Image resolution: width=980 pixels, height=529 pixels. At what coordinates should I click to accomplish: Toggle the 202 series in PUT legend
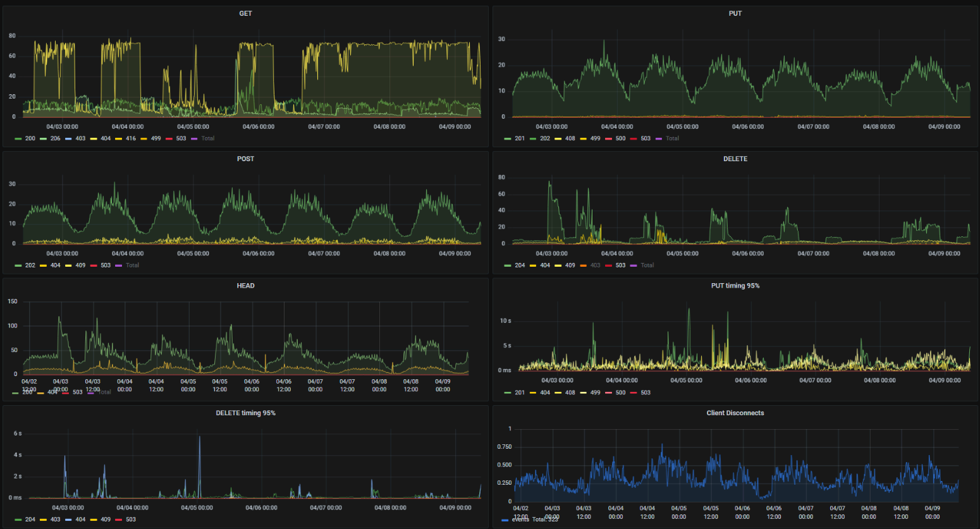pyautogui.click(x=545, y=138)
